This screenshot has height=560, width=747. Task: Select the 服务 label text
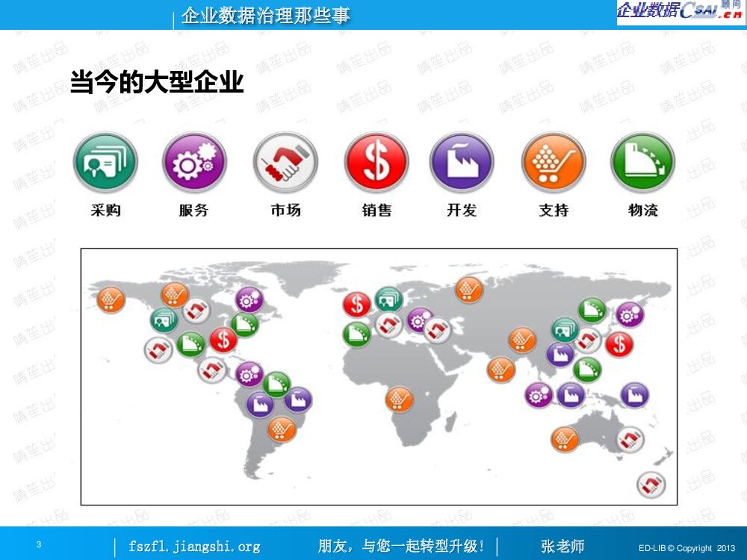194,210
